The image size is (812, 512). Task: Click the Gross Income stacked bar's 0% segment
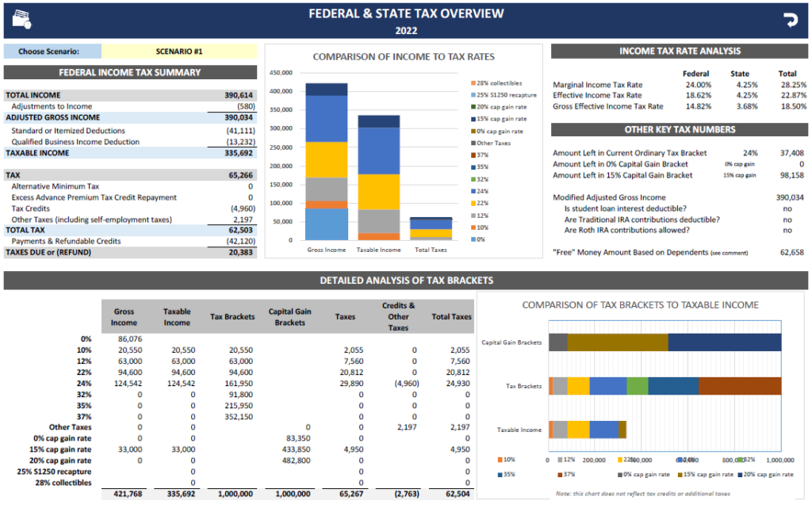tap(327, 224)
